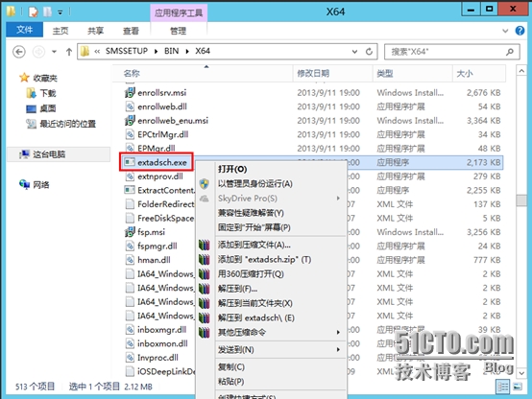Switch to details view icon in status bar
Screen dimensions: 532x399
[502, 387]
